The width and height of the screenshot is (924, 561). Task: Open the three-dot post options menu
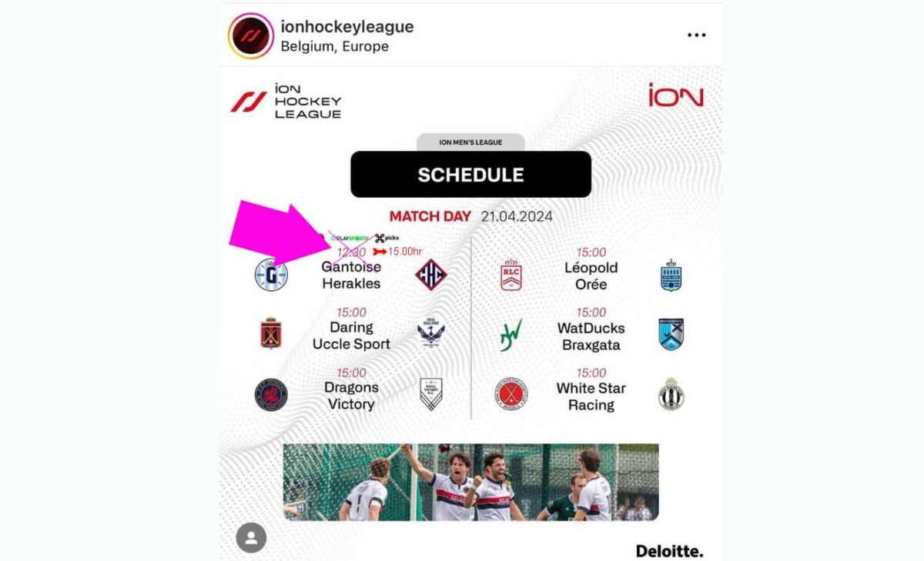(697, 35)
